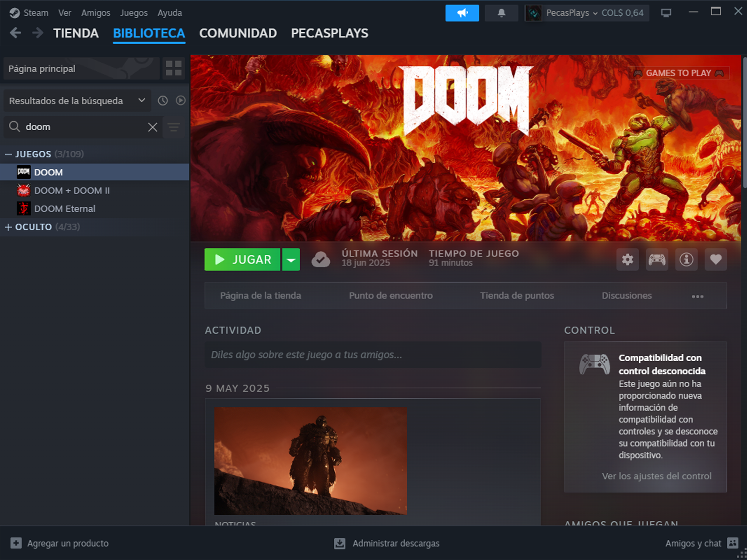The image size is (747, 560).
Task: Click the library search field with doom
Action: coord(84,127)
